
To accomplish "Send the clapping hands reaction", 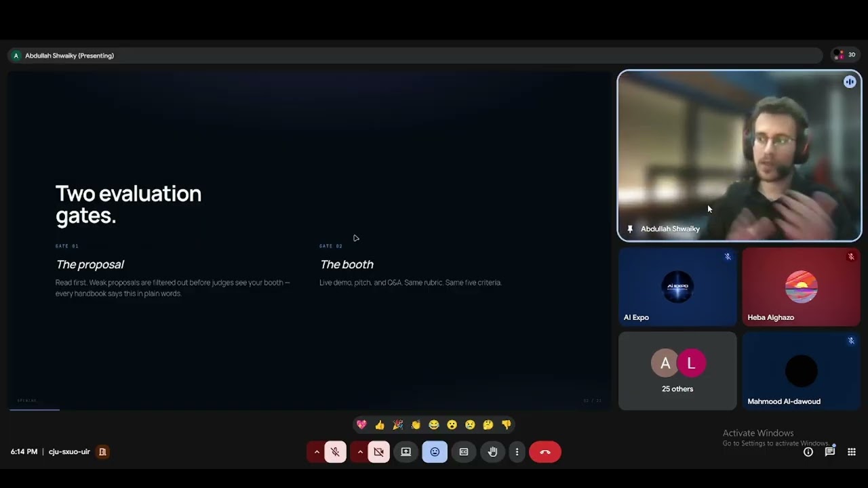I will 416,425.
